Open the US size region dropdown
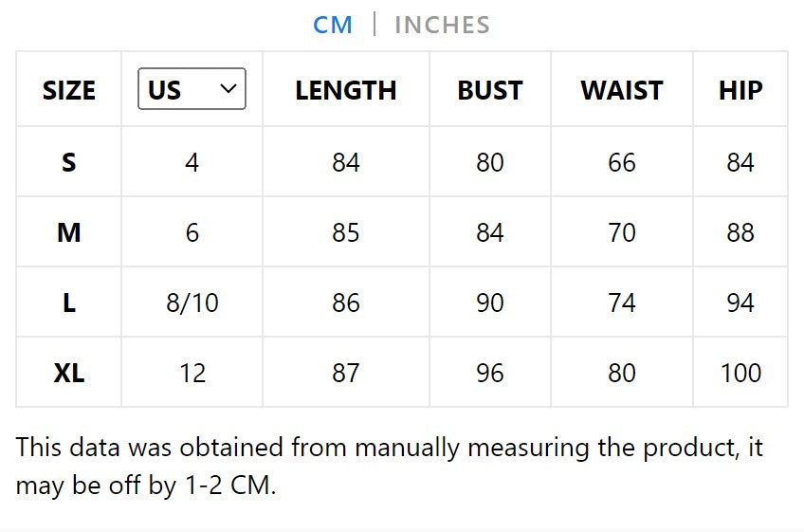The width and height of the screenshot is (804, 532). coord(192,89)
